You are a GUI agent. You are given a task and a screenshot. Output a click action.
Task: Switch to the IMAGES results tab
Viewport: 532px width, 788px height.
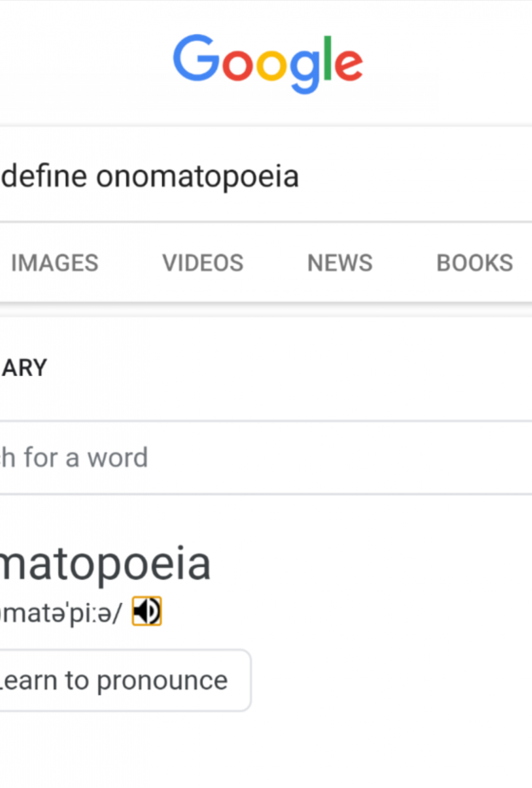(x=55, y=263)
